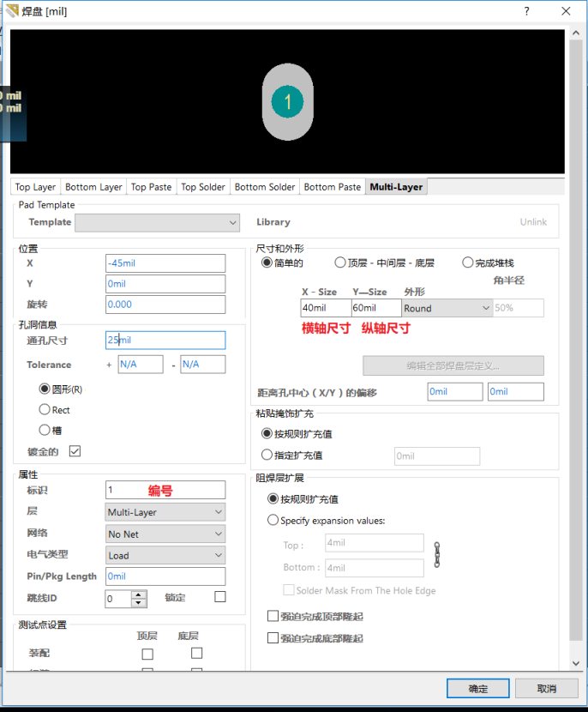
Task: Select Specify expansion values option
Action: tap(273, 520)
